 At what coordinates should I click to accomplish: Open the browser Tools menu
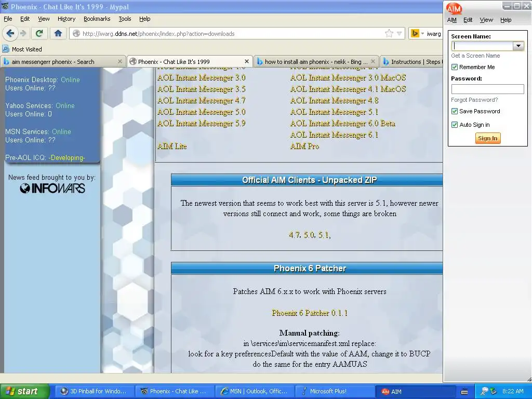click(x=125, y=19)
